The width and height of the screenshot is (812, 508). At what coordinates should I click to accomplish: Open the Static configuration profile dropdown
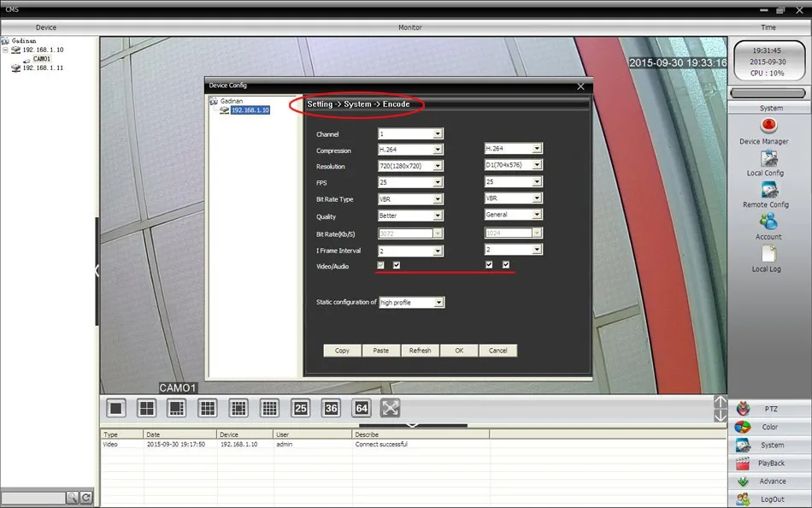tap(412, 302)
